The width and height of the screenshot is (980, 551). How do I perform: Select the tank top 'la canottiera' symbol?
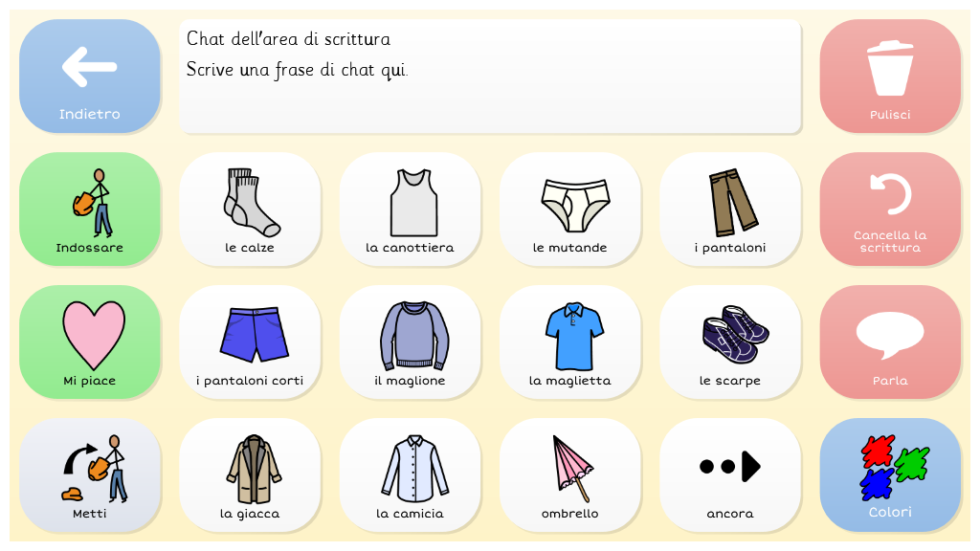410,209
